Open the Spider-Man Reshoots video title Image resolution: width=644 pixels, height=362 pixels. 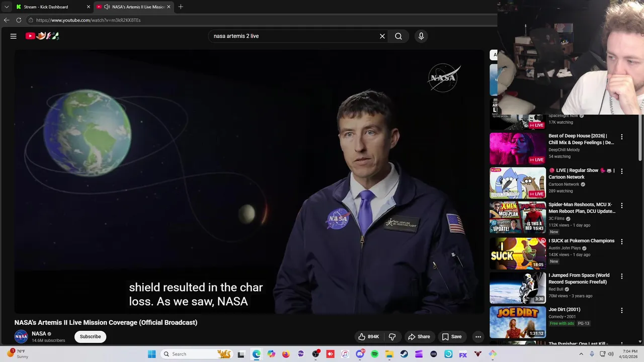point(582,208)
